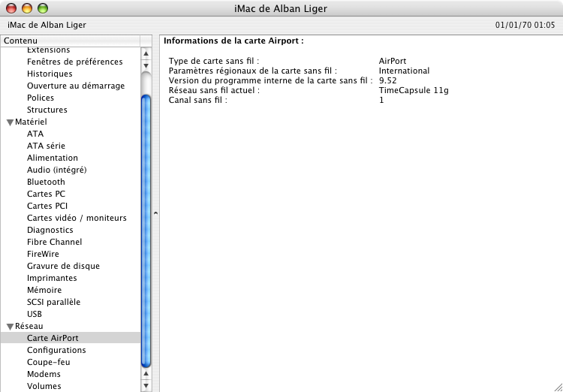Viewport: 563px width, 392px height.
Task: Click the TimeCapsule 11g network value
Action: pyautogui.click(x=414, y=90)
